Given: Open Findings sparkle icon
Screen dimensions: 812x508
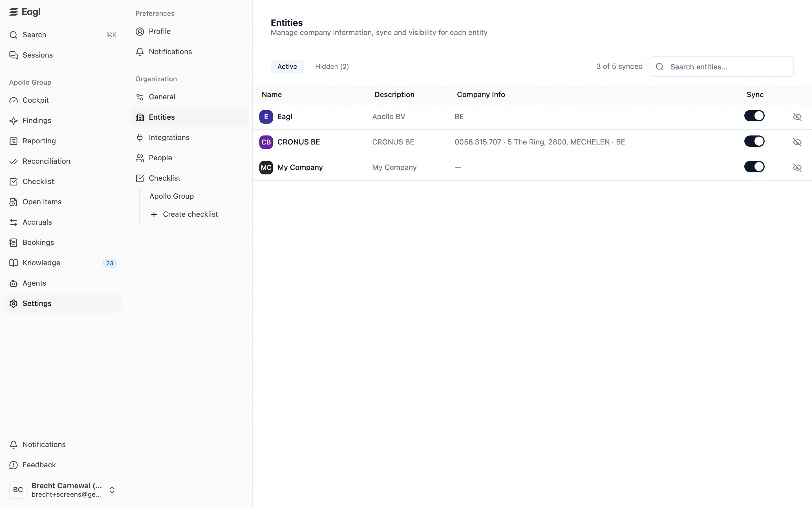Looking at the screenshot, I should [14, 121].
